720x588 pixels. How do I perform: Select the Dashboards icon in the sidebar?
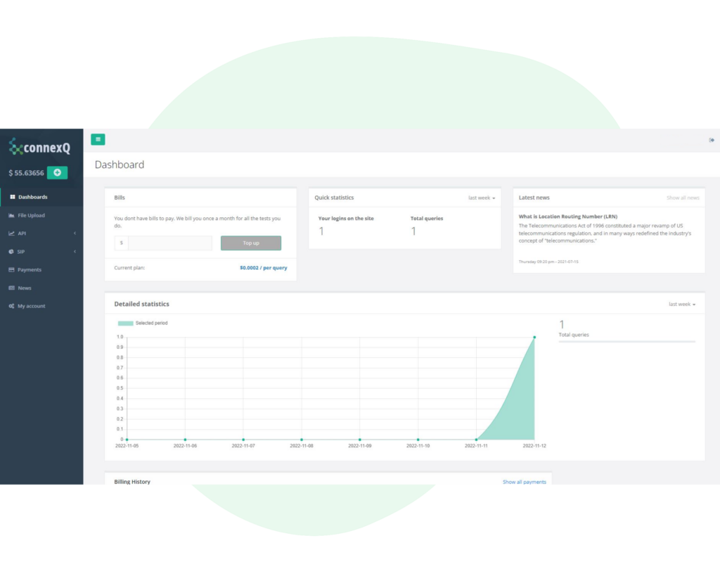click(13, 197)
